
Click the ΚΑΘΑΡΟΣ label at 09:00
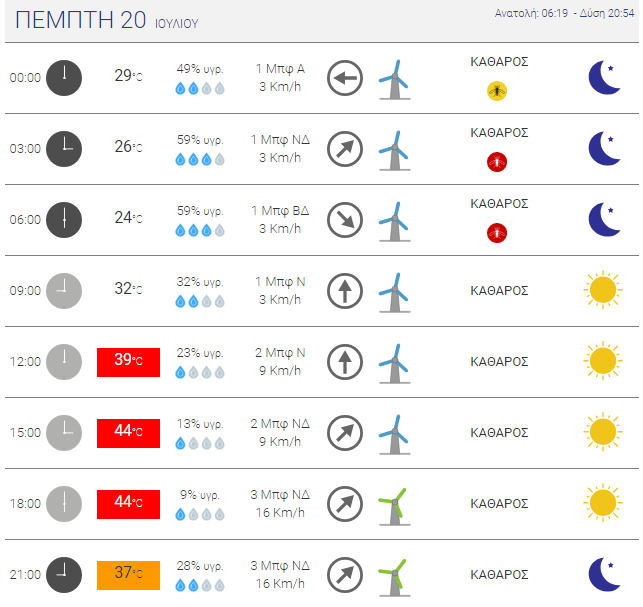[x=499, y=291]
